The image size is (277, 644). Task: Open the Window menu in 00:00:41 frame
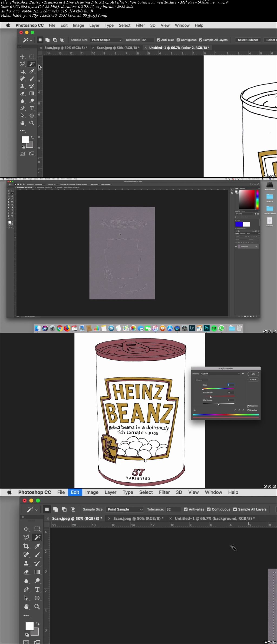click(182, 25)
